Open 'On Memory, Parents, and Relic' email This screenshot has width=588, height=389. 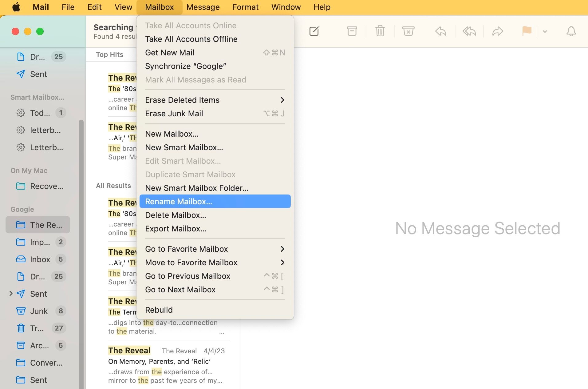click(x=160, y=362)
